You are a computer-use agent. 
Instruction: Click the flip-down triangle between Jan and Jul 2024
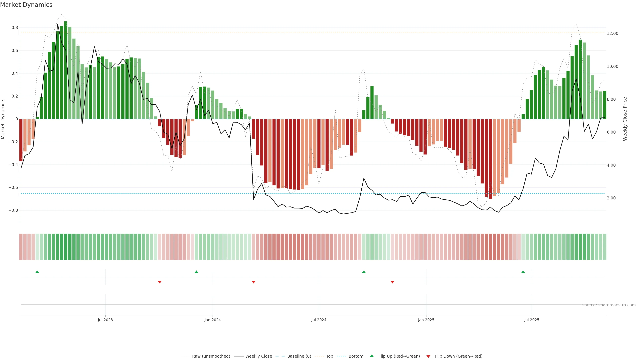254,282
